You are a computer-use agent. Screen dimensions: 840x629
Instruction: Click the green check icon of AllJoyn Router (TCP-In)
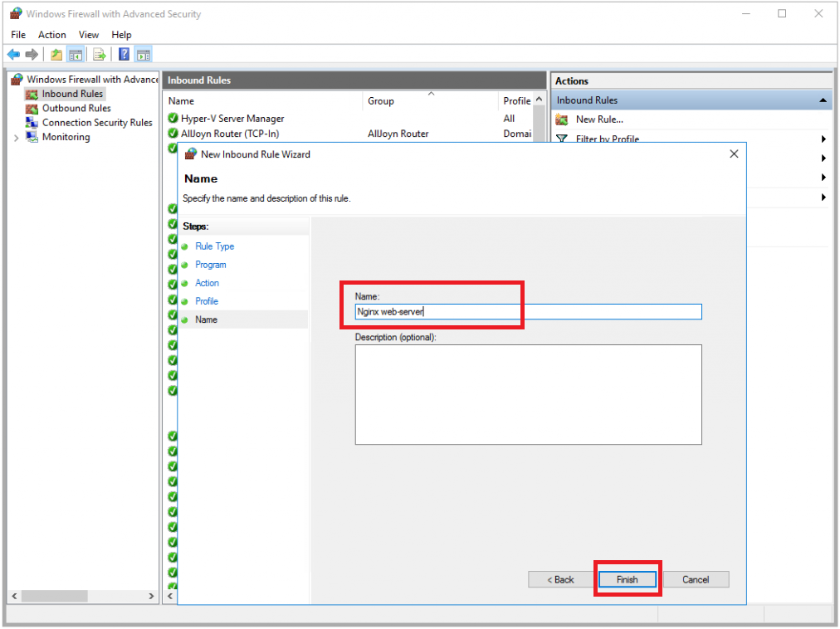173,133
